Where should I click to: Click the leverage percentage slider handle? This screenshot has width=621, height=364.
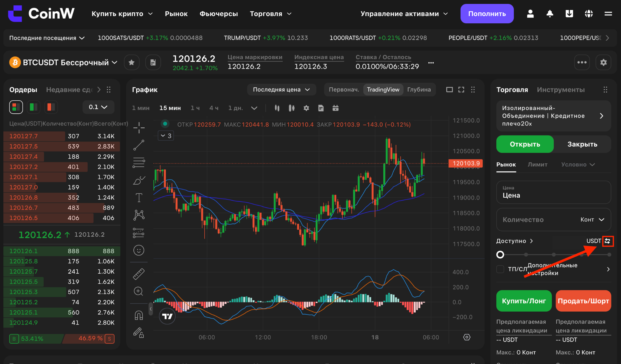(500, 255)
